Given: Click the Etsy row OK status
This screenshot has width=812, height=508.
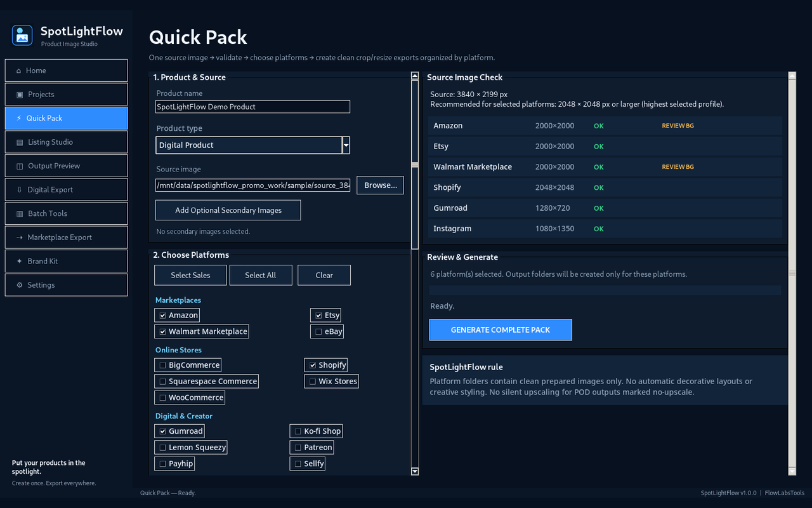Looking at the screenshot, I should pos(598,147).
